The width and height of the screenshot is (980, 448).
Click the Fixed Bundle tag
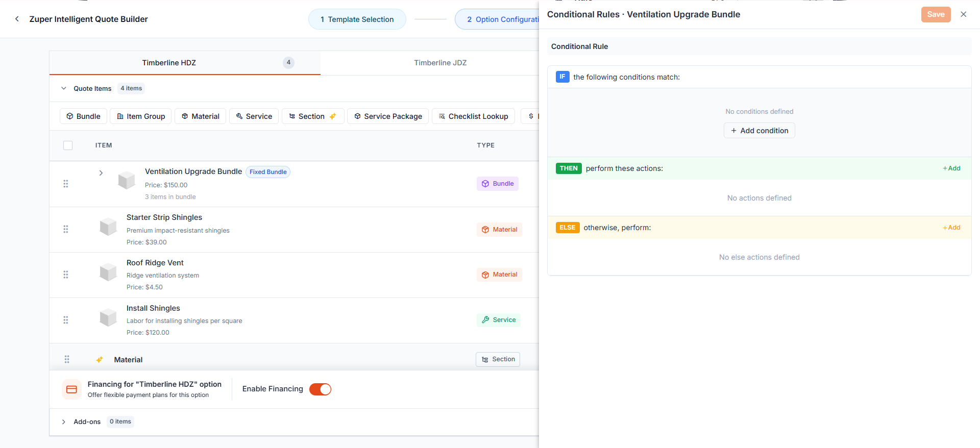pyautogui.click(x=268, y=172)
